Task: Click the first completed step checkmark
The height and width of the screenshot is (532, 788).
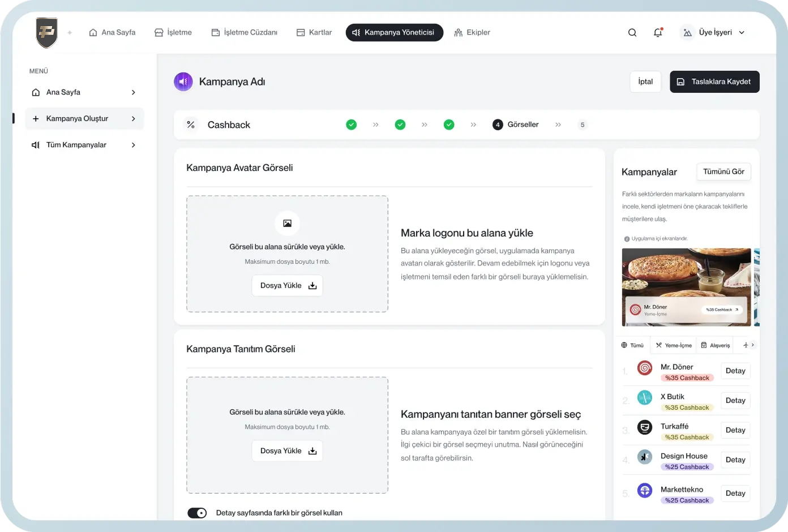Action: (x=352, y=125)
